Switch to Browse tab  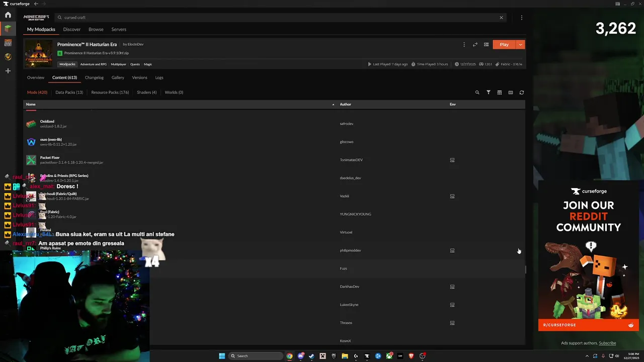click(96, 29)
